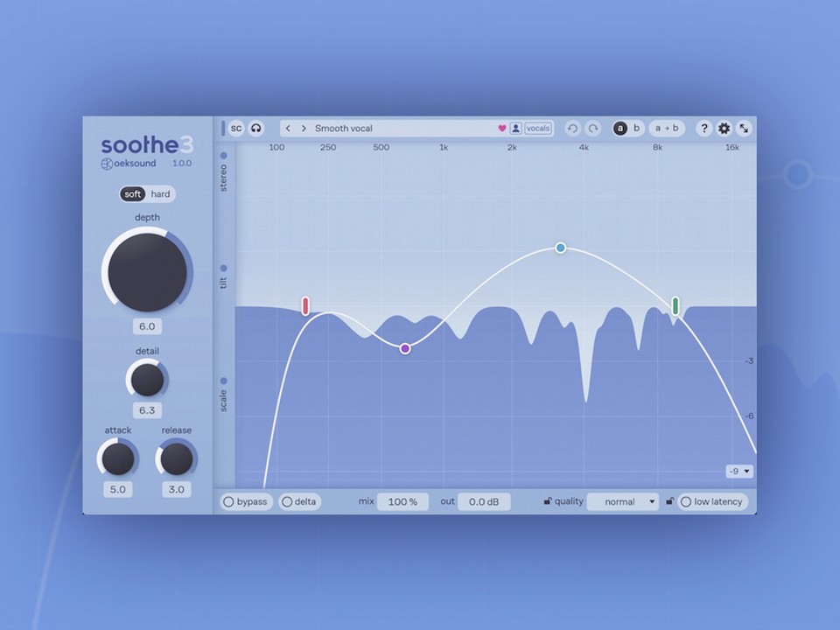Click release value field 3.0
840x630 pixels.
(176, 489)
